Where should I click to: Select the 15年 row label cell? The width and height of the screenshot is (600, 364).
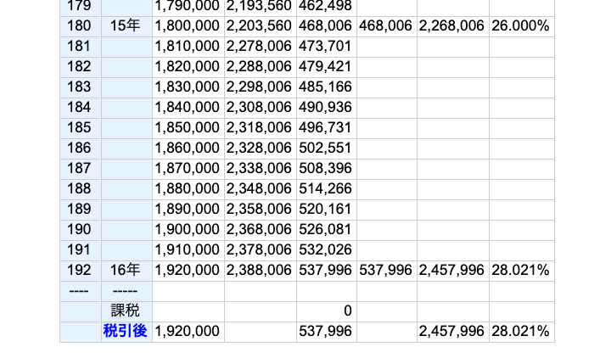126,26
